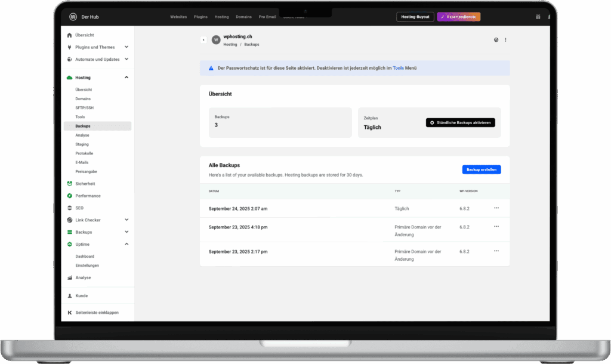The width and height of the screenshot is (611, 364).
Task: Open the SEO section via its icon
Action: point(69,208)
